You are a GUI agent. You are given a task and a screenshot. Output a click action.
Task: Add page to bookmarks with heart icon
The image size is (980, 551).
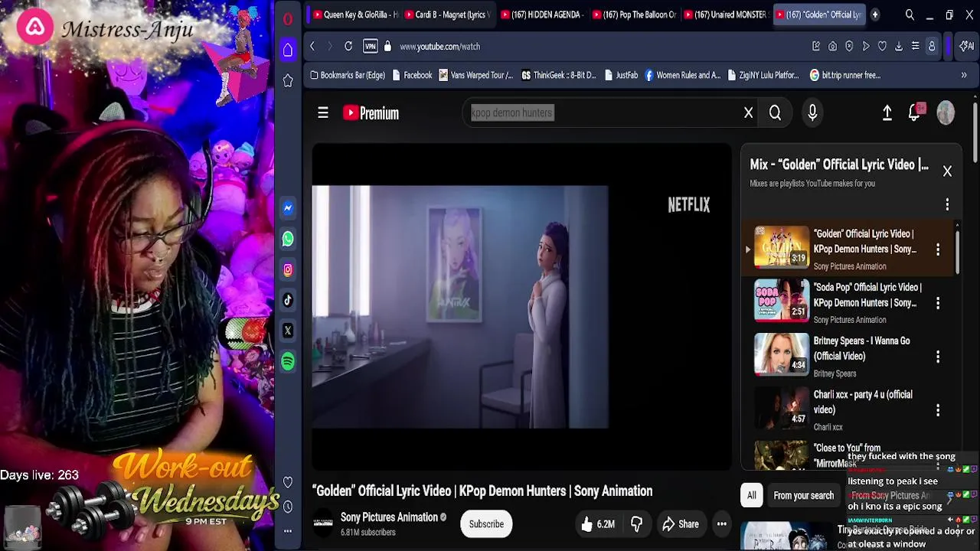[882, 47]
